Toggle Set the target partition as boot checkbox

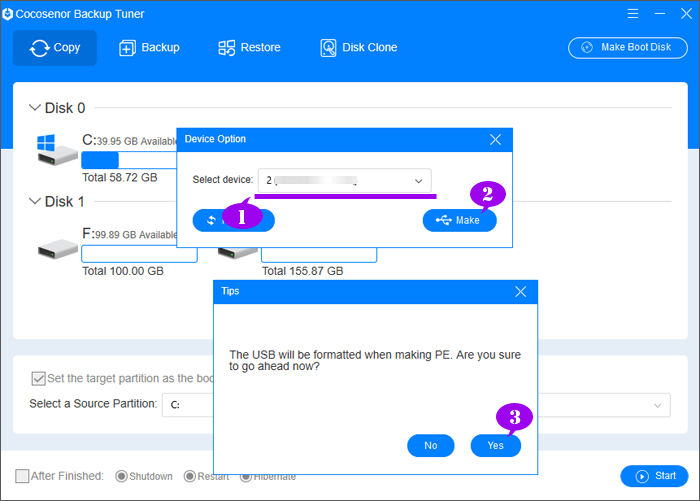[x=38, y=379]
